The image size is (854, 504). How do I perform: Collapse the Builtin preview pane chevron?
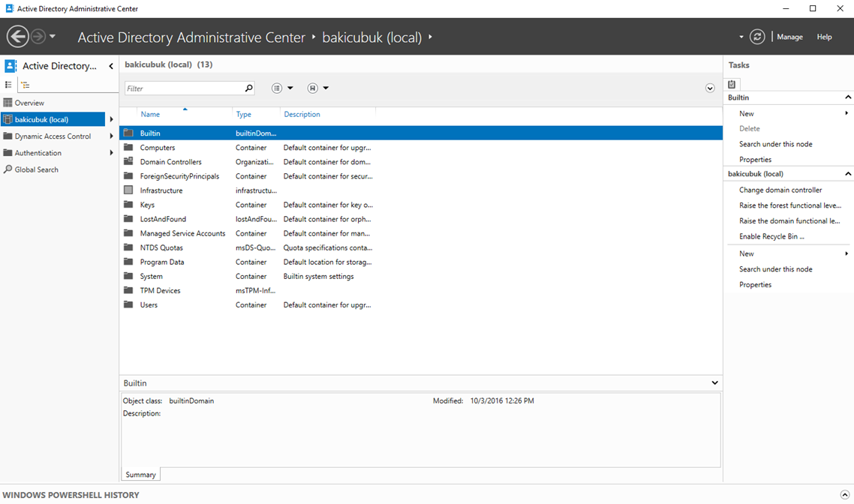(x=714, y=383)
